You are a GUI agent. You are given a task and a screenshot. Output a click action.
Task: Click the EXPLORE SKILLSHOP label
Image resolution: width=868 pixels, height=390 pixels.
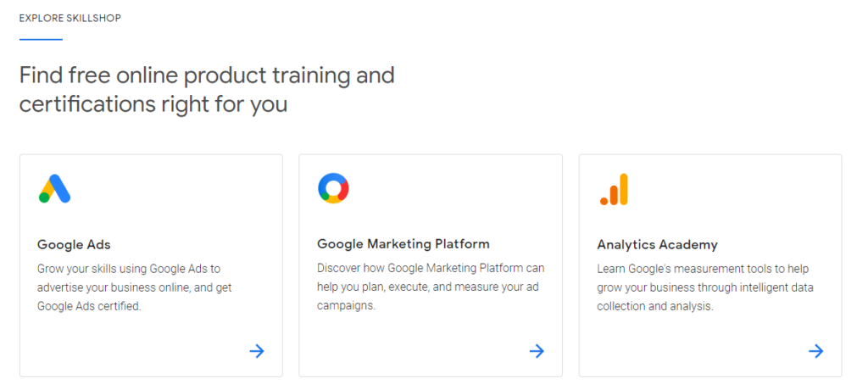[70, 18]
